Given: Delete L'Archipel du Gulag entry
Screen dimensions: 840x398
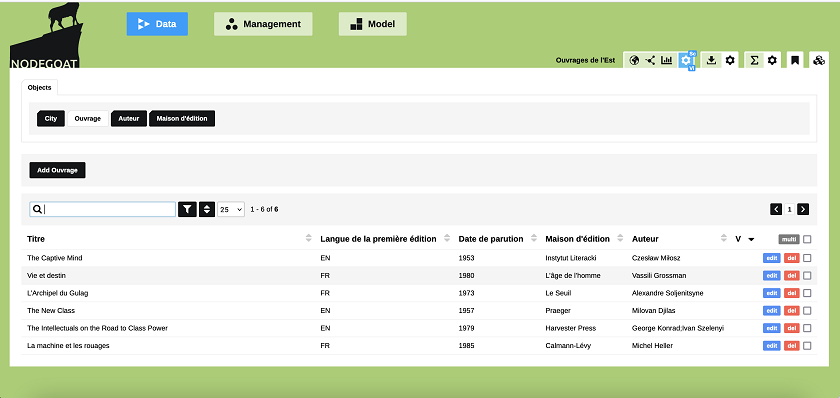Looking at the screenshot, I should point(792,293).
